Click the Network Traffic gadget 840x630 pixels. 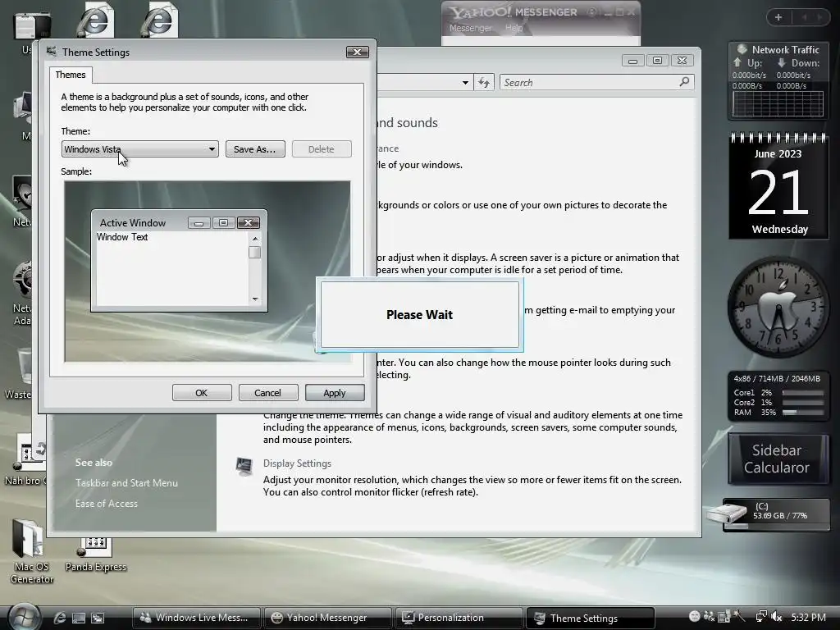point(778,80)
